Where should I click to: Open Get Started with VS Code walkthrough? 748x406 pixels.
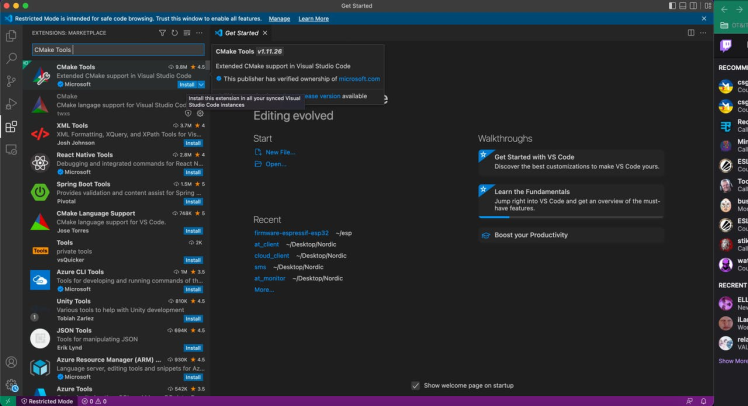click(x=571, y=162)
